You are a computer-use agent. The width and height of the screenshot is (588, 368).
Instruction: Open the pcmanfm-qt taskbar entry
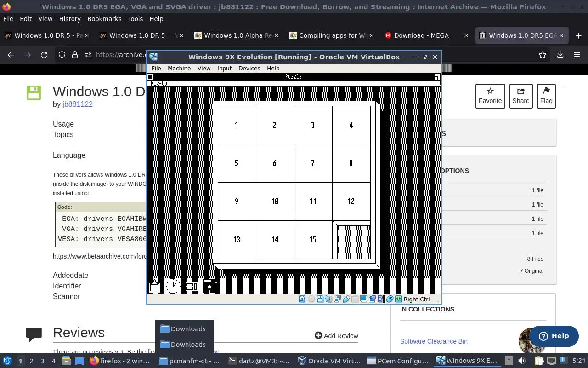pos(189,361)
